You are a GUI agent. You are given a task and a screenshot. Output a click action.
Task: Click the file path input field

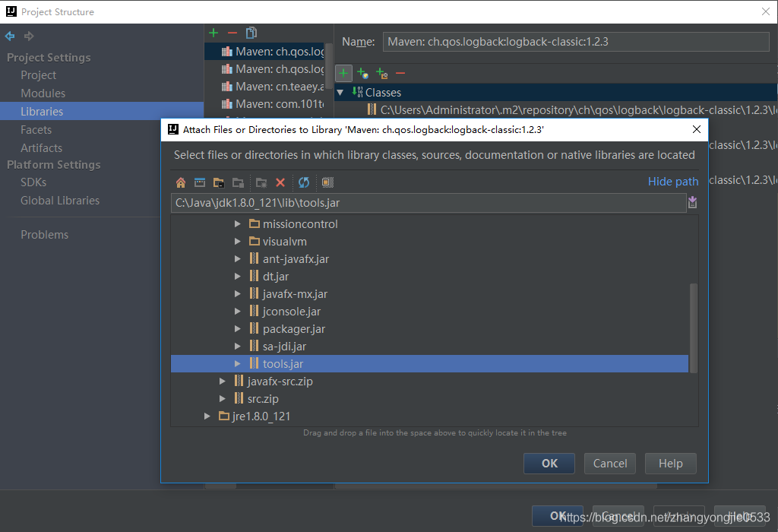[x=429, y=203]
